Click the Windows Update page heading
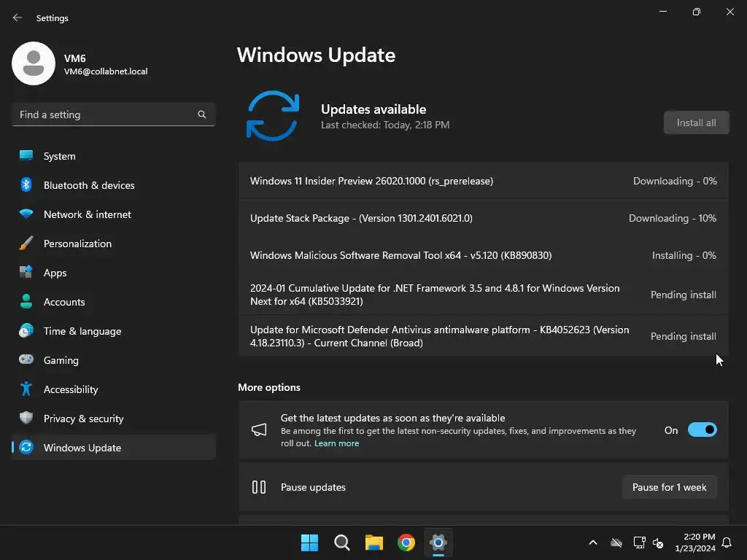747x560 pixels. tap(317, 55)
